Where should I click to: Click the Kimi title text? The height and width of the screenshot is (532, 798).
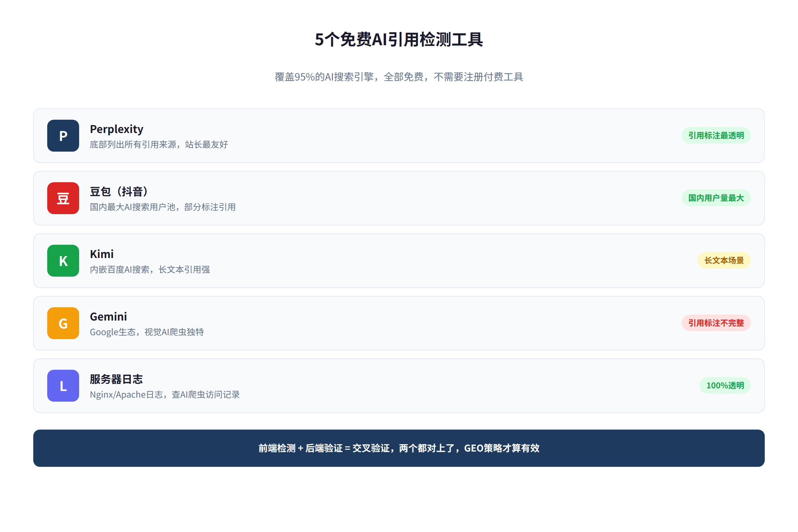coord(102,254)
